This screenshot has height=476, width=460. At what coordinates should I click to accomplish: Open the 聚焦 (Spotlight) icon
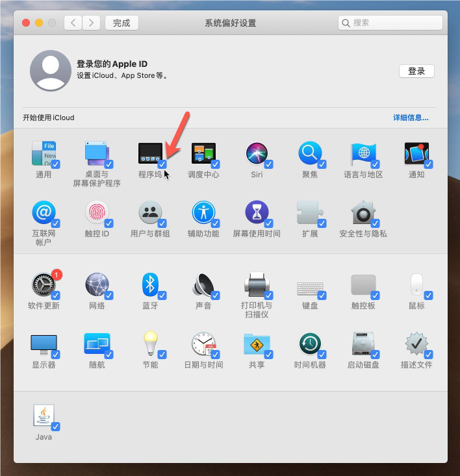(310, 153)
